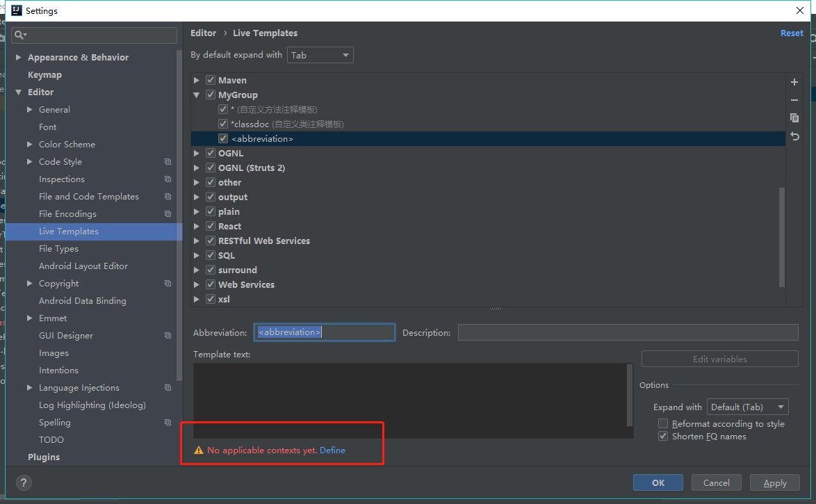Close the Settings dialog window
The width and height of the screenshot is (816, 504).
tap(800, 10)
